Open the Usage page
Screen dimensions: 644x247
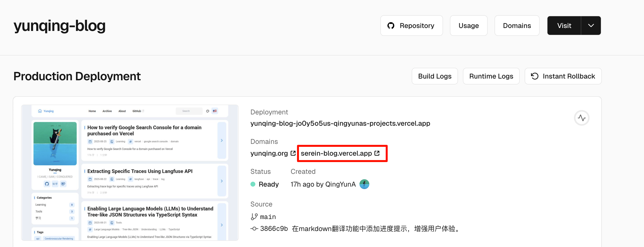click(469, 26)
